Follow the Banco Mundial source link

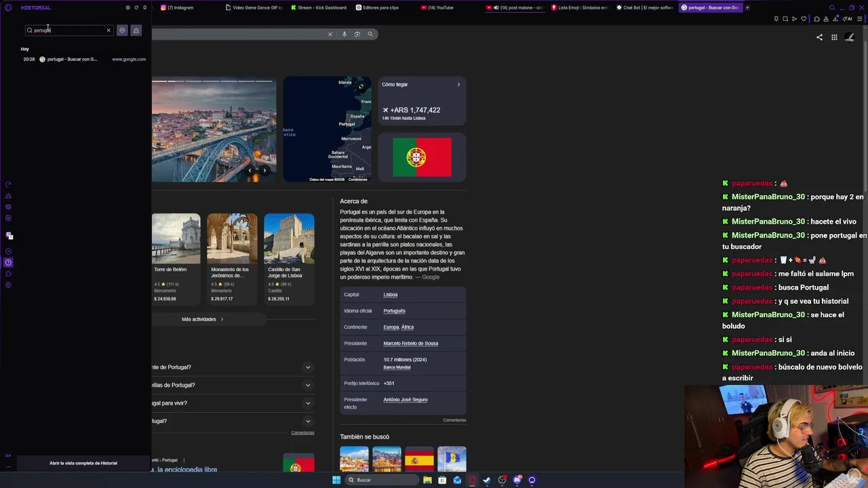point(397,367)
